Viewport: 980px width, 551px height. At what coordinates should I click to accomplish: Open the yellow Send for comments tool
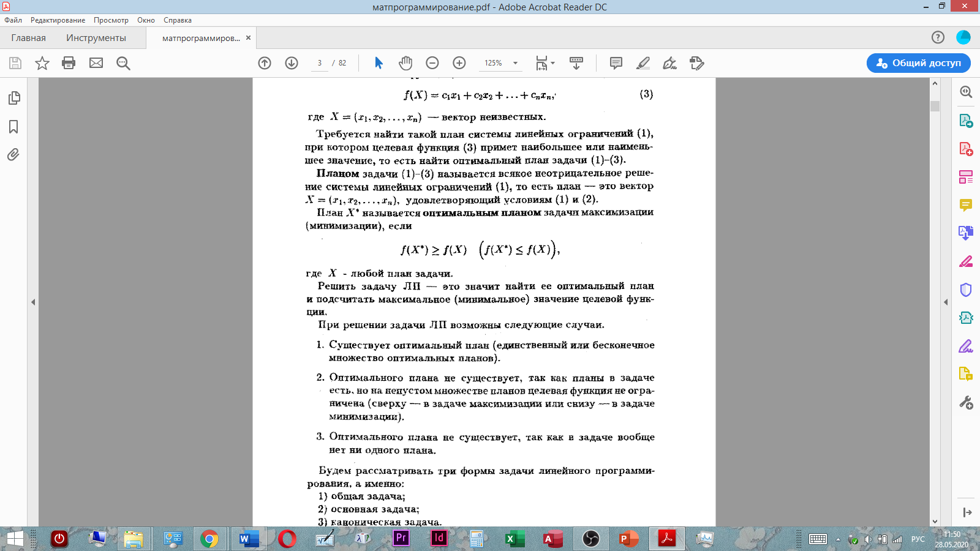pyautogui.click(x=966, y=374)
